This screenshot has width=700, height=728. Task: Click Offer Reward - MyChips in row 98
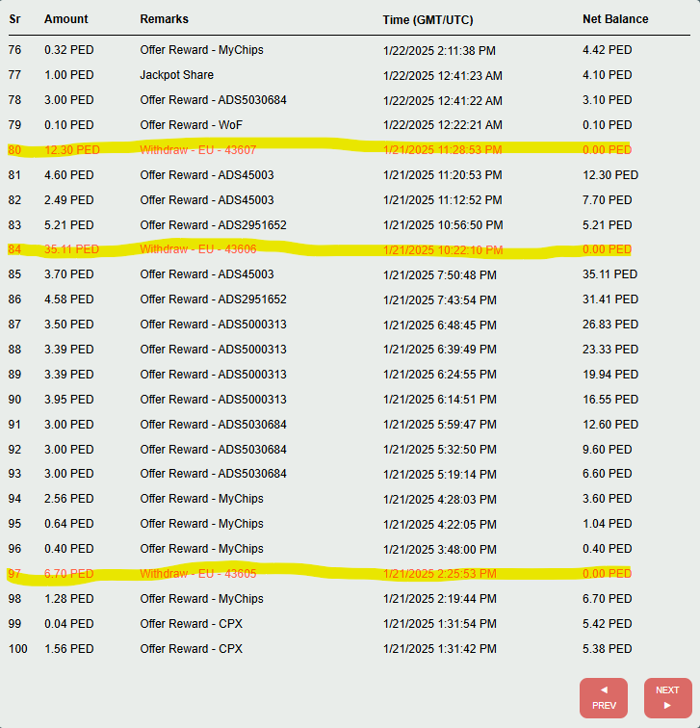click(x=201, y=599)
